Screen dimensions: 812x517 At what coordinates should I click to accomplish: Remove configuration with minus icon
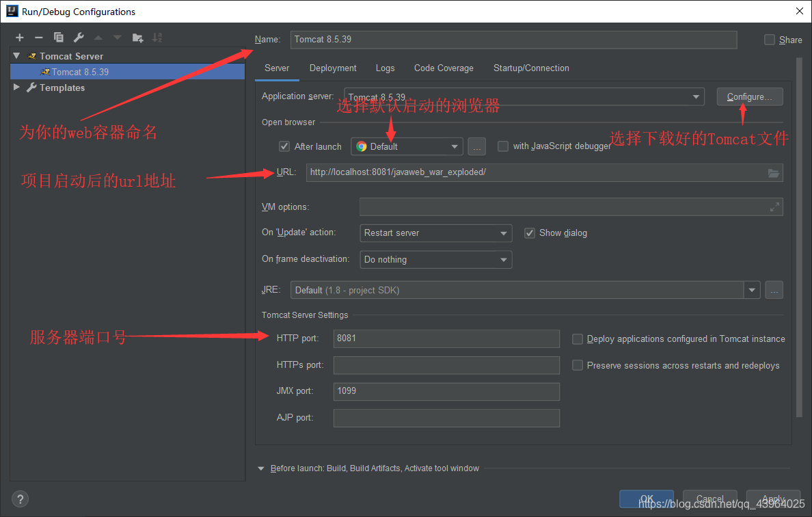tap(38, 38)
